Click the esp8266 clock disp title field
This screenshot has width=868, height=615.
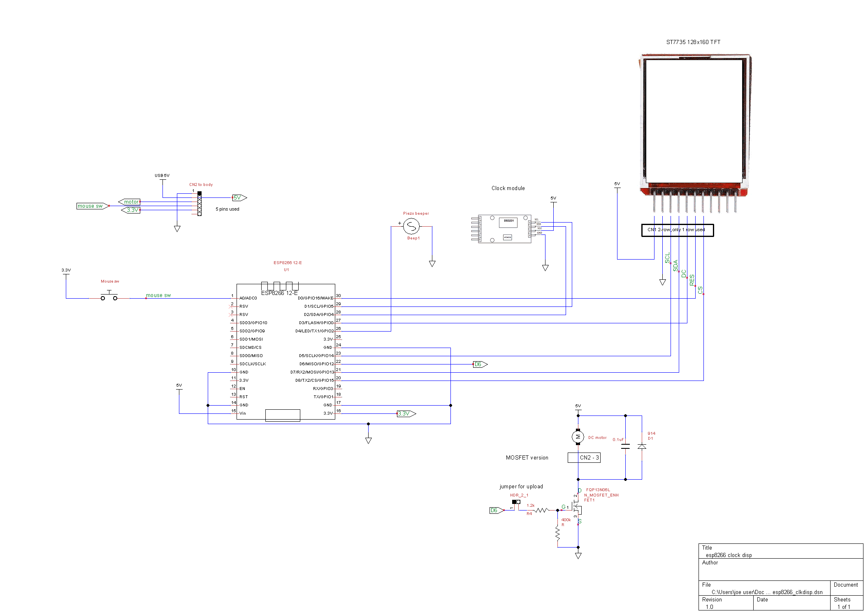pos(729,555)
